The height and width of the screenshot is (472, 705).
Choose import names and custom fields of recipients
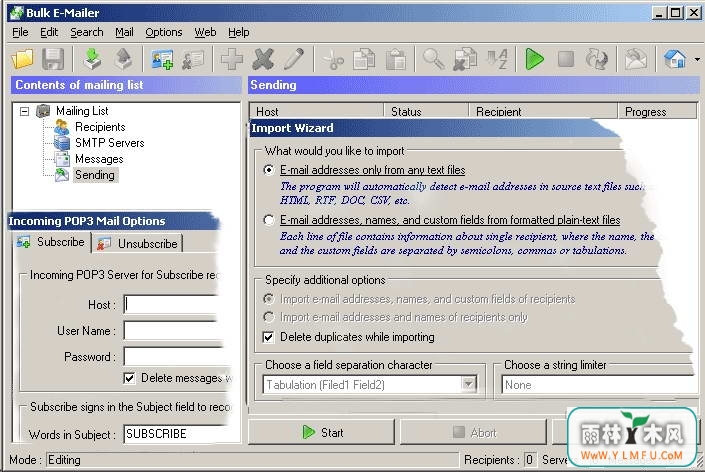point(268,299)
